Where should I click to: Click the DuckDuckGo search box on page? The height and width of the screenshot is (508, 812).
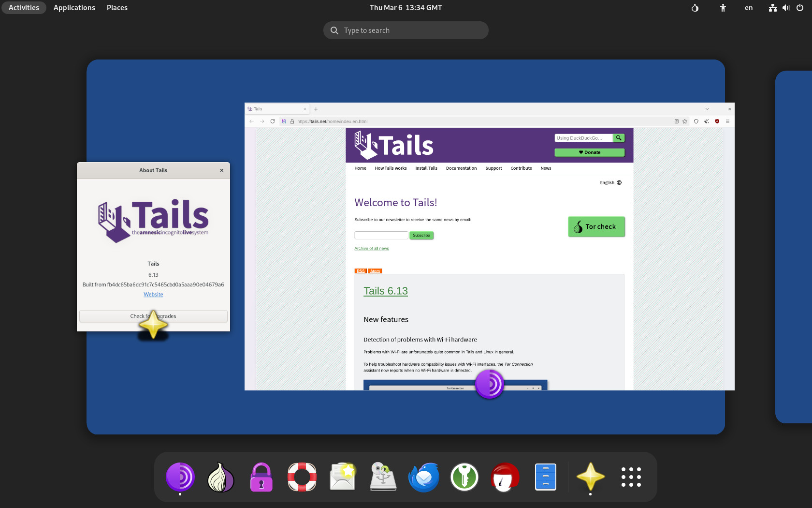point(584,138)
